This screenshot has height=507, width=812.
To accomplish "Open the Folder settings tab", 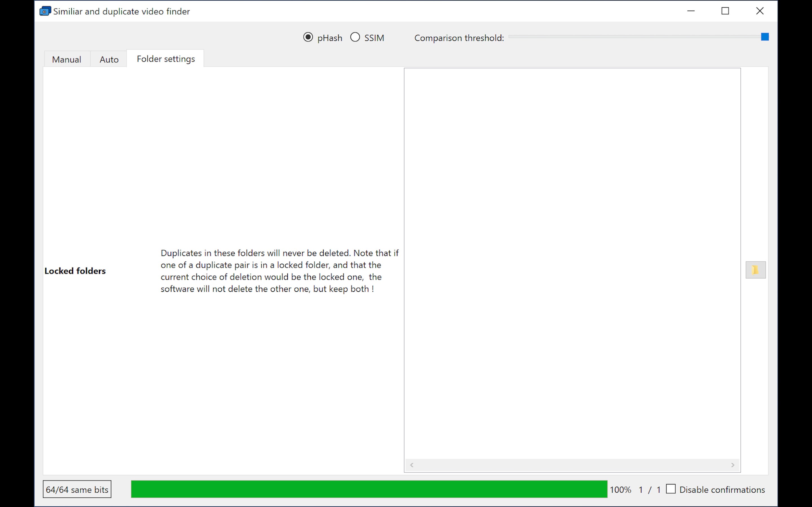I will pyautogui.click(x=166, y=59).
